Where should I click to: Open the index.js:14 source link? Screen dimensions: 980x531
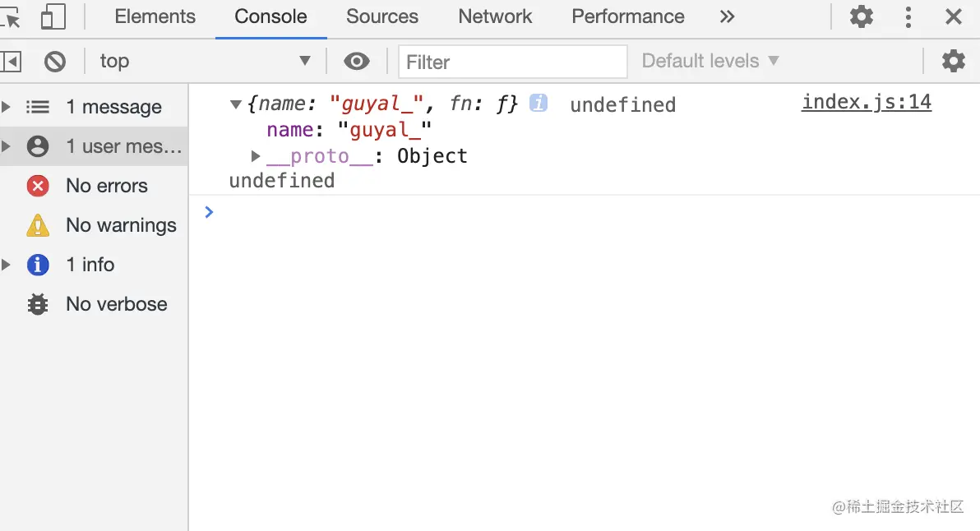click(x=867, y=102)
